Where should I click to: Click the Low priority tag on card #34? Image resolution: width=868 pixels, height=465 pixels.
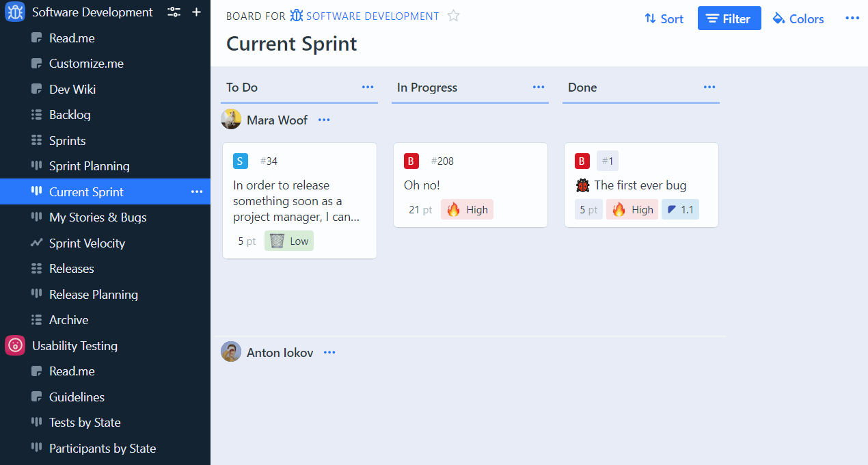pos(289,241)
